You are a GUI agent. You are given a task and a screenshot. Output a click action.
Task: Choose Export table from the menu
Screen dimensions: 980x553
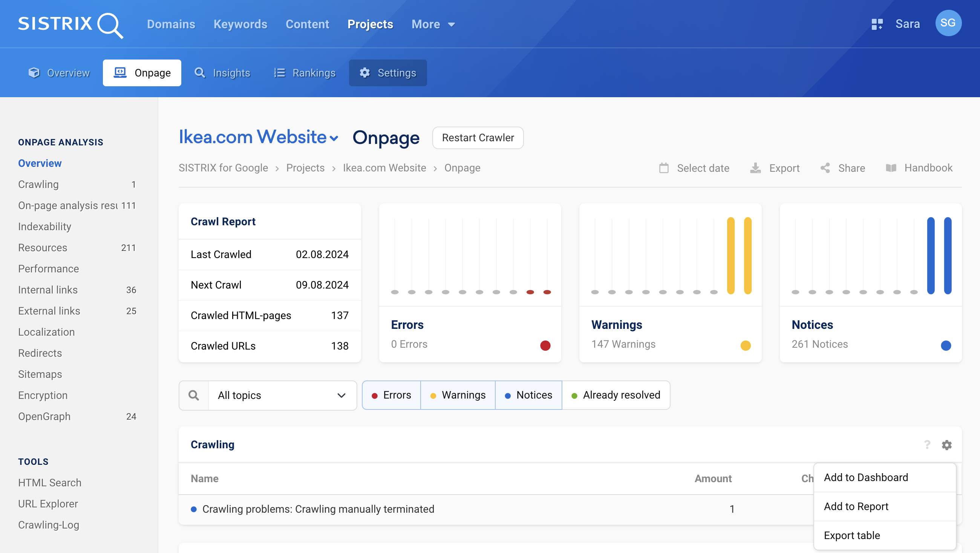point(885,536)
